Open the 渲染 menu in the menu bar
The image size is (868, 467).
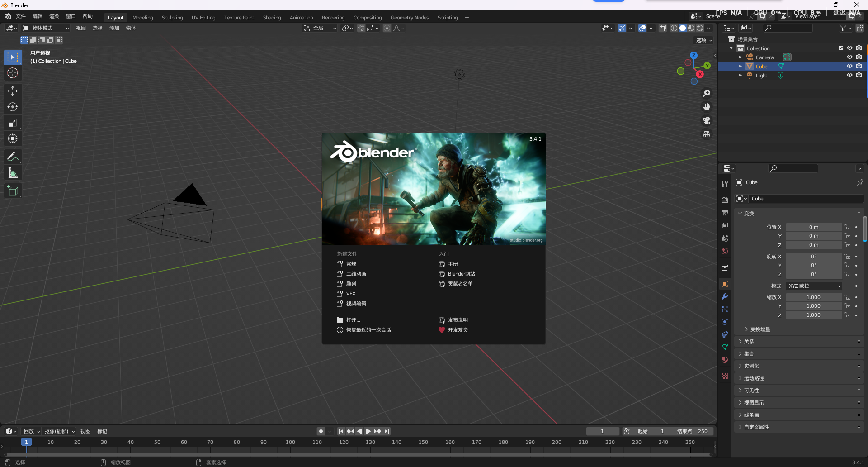[54, 16]
